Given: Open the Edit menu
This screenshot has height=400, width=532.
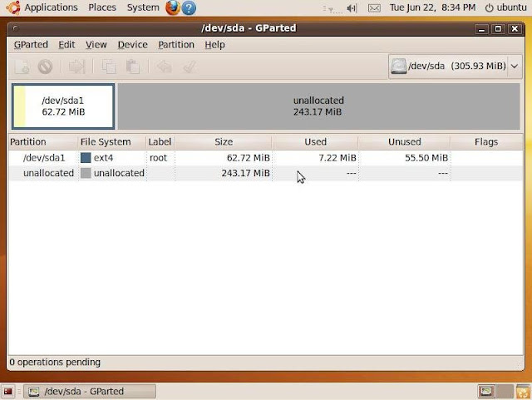Looking at the screenshot, I should coord(66,45).
